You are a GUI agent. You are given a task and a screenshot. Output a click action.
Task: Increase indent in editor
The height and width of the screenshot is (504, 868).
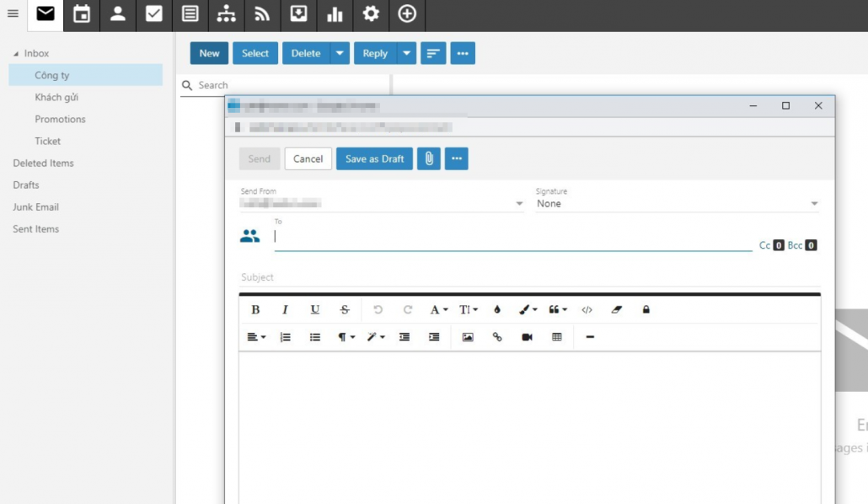434,337
